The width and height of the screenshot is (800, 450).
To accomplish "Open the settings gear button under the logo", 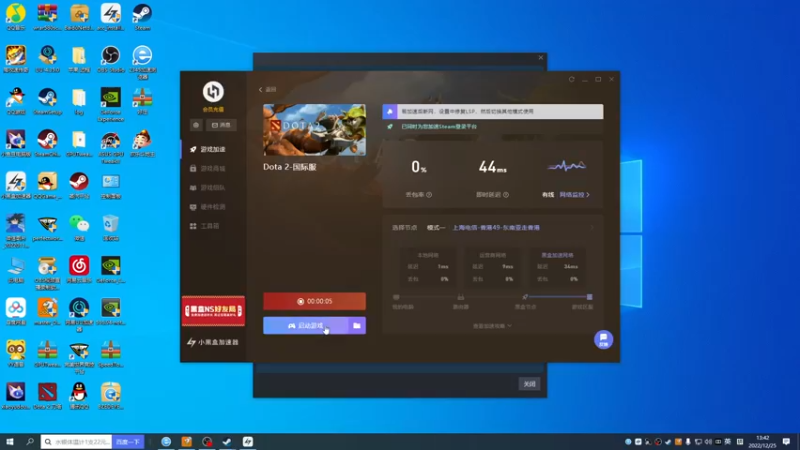I will (x=196, y=125).
